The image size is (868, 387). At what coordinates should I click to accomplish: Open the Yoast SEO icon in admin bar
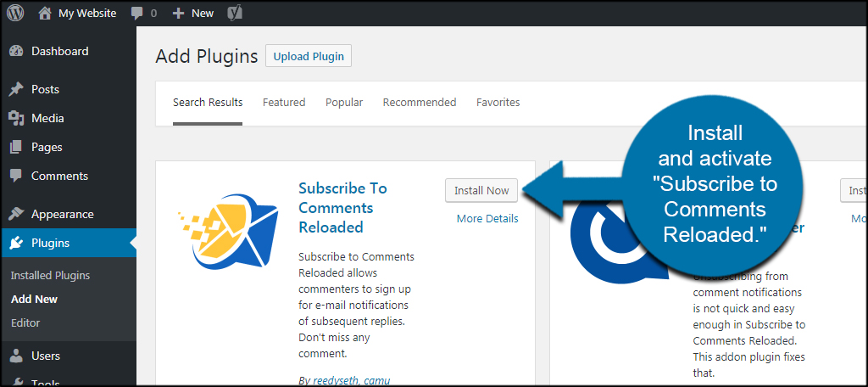coord(235,14)
